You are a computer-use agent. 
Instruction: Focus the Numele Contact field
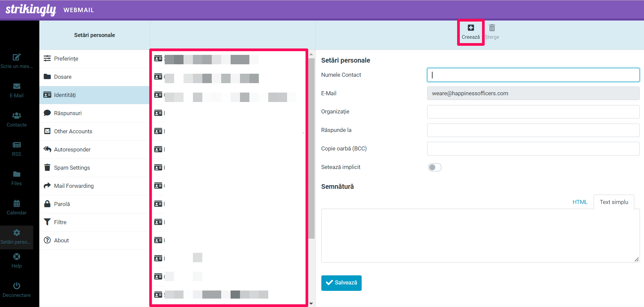[533, 75]
